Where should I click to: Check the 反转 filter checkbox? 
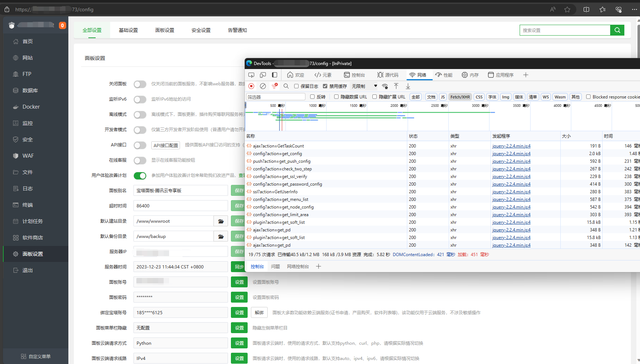point(312,97)
